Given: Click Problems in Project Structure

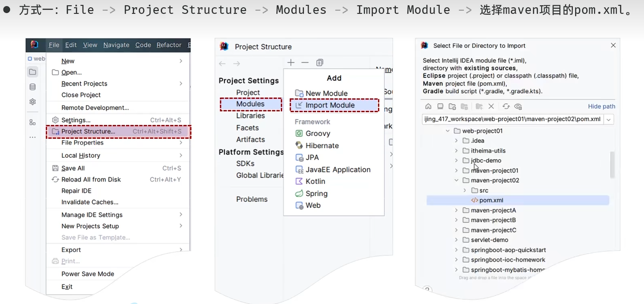Looking at the screenshot, I should click(x=252, y=199).
